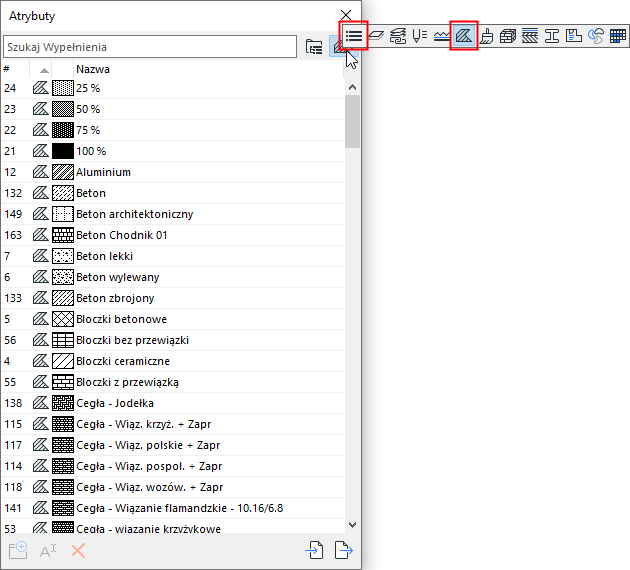Select Beton Chodnik 01 fill
630x570 pixels.
(173, 235)
